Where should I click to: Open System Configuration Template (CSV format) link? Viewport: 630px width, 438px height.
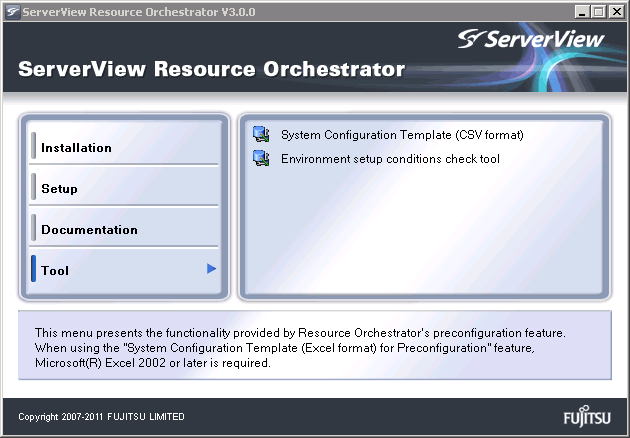(x=402, y=135)
